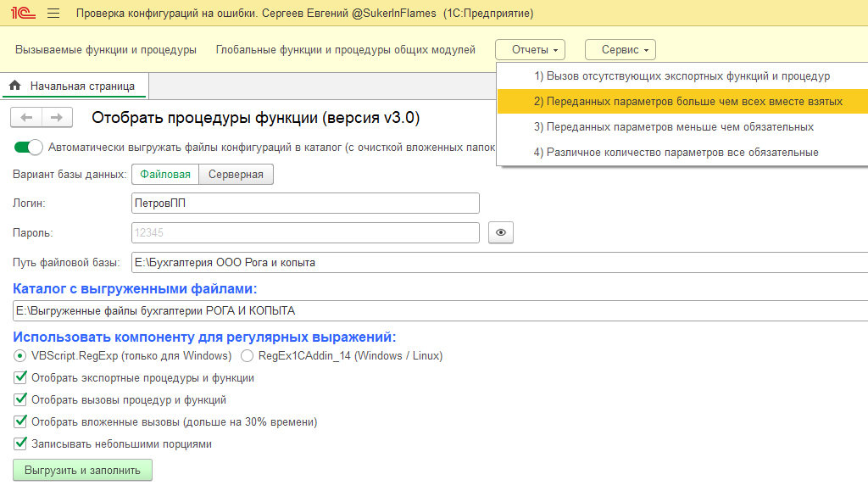Viewport: 868px width, 502px height.
Task: Toggle automatic config file export switch
Action: click(29, 147)
